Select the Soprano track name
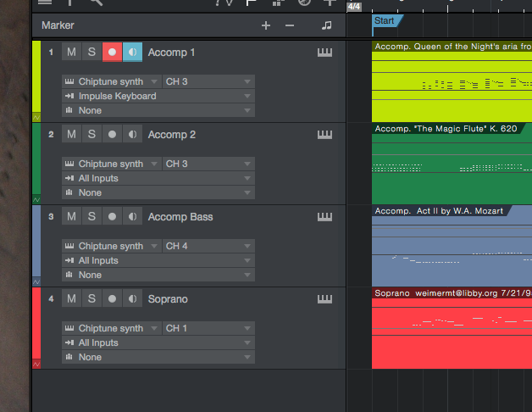The image size is (532, 412). (168, 299)
